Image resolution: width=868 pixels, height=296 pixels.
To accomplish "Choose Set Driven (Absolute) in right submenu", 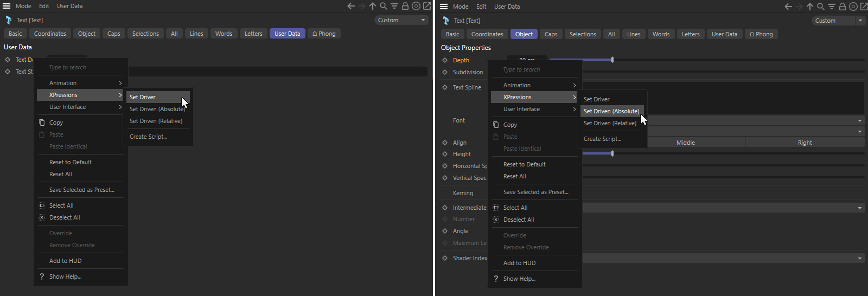I will 611,111.
